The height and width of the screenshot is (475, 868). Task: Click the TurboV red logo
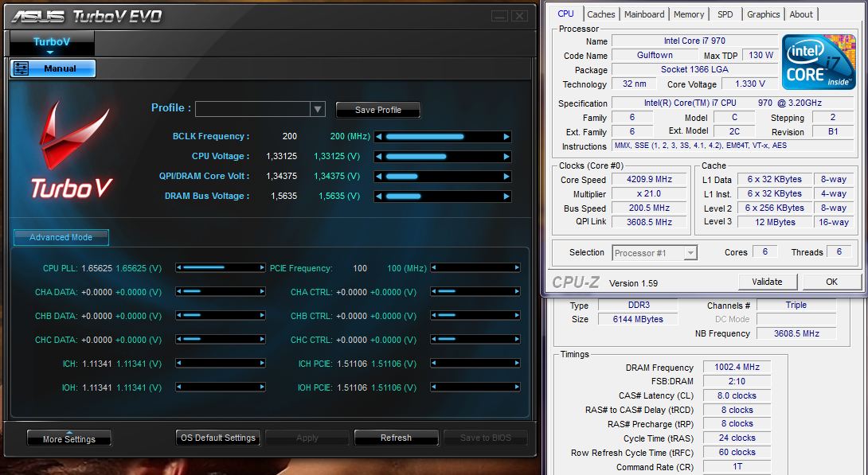pos(72,150)
